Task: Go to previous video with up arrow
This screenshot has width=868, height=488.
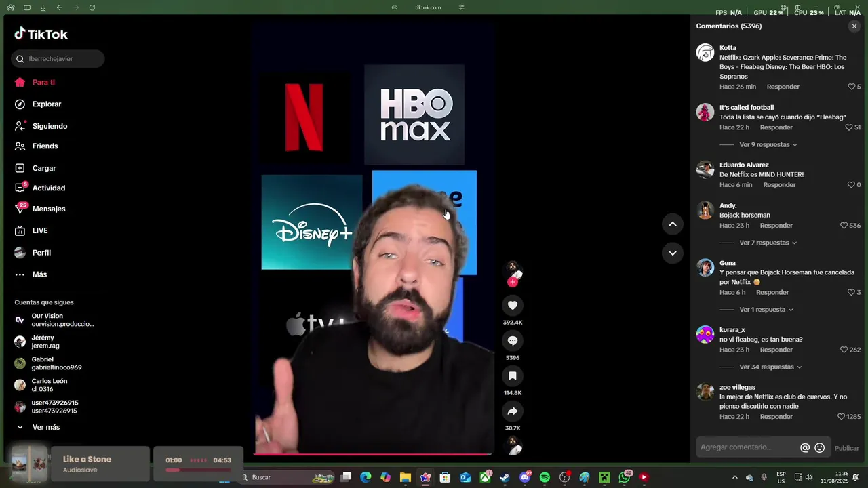Action: [x=672, y=224]
